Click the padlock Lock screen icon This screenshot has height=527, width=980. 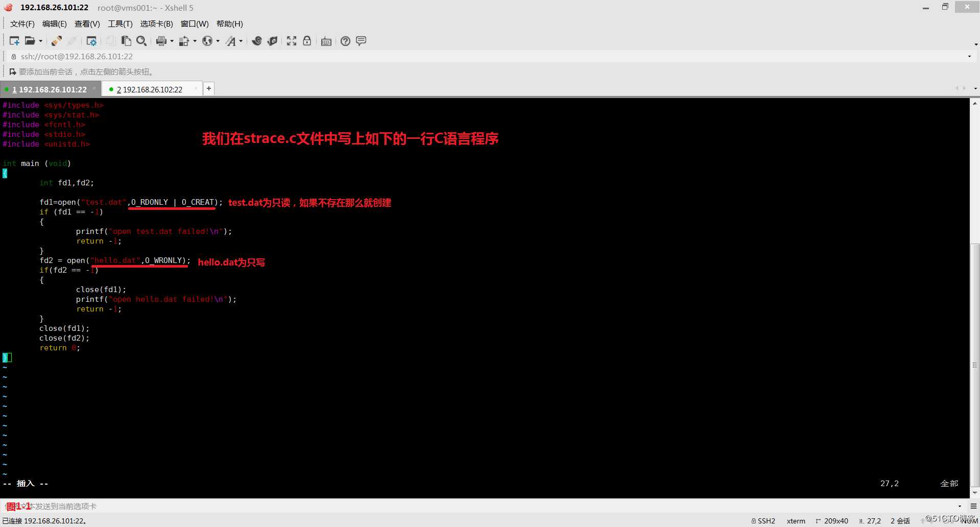(x=307, y=41)
